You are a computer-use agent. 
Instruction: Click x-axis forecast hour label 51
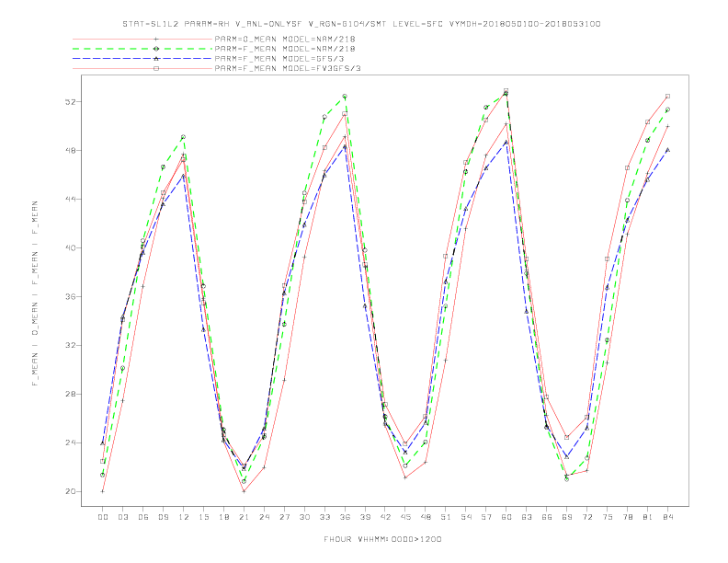tap(446, 517)
